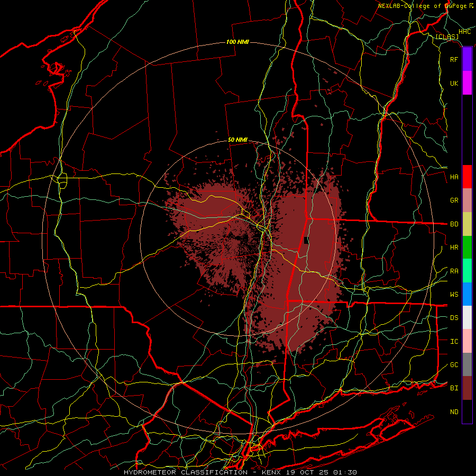
Task: Click the black no-data square in radar echo
Action: click(x=306, y=241)
